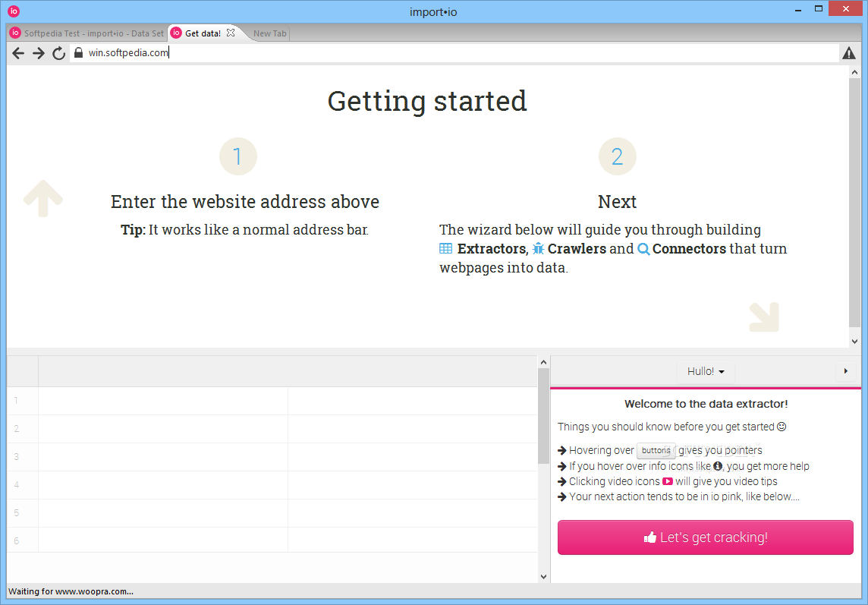Image resolution: width=868 pixels, height=605 pixels.
Task: Select the Get data! tab
Action: point(203,33)
